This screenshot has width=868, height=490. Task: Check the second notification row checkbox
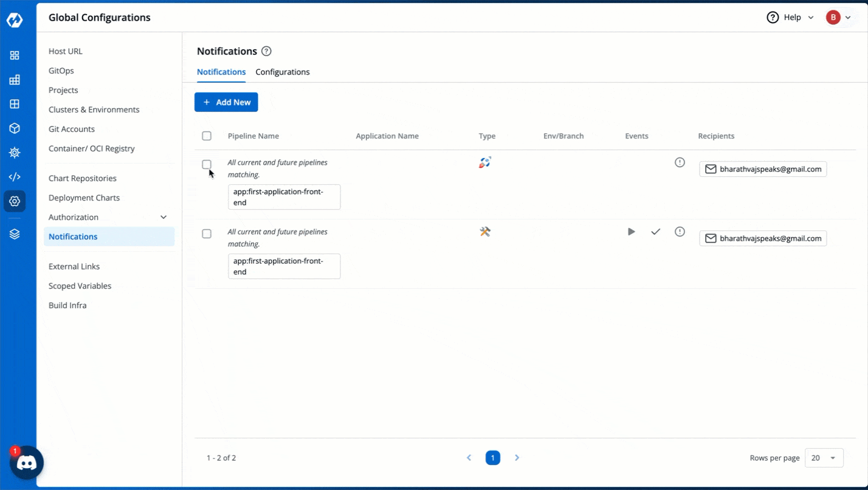coord(206,233)
